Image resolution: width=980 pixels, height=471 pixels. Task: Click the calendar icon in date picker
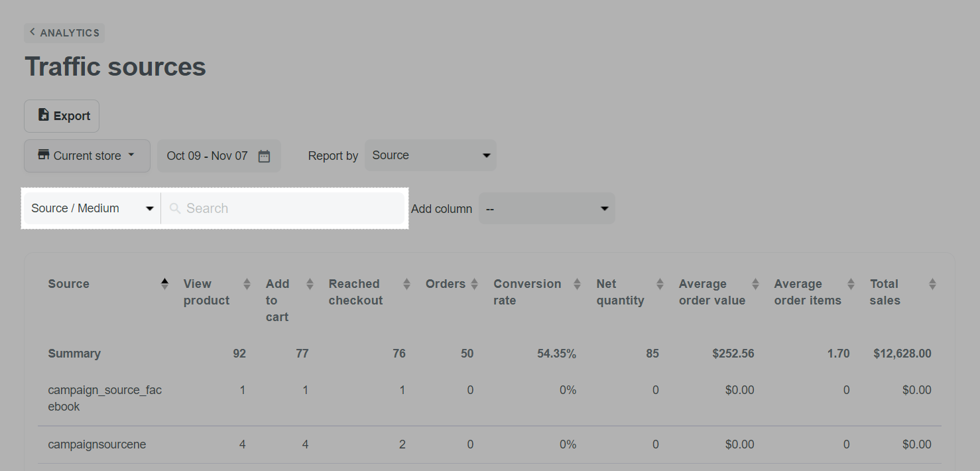[x=264, y=157]
